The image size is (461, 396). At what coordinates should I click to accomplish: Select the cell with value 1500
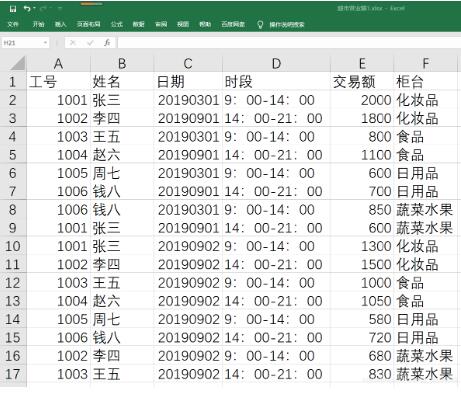pos(362,264)
